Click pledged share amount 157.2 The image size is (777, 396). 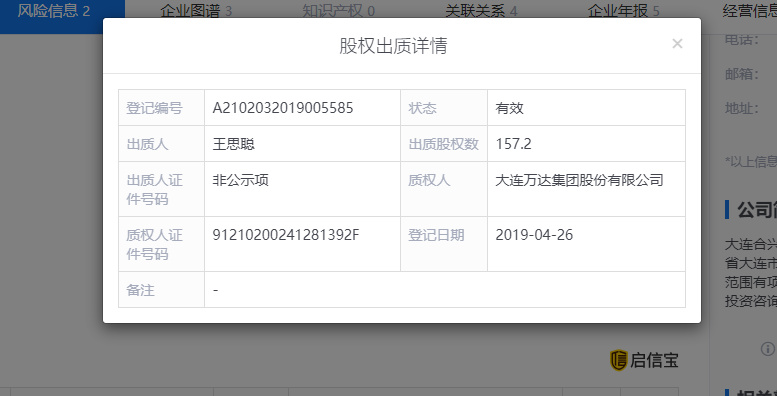tap(513, 144)
